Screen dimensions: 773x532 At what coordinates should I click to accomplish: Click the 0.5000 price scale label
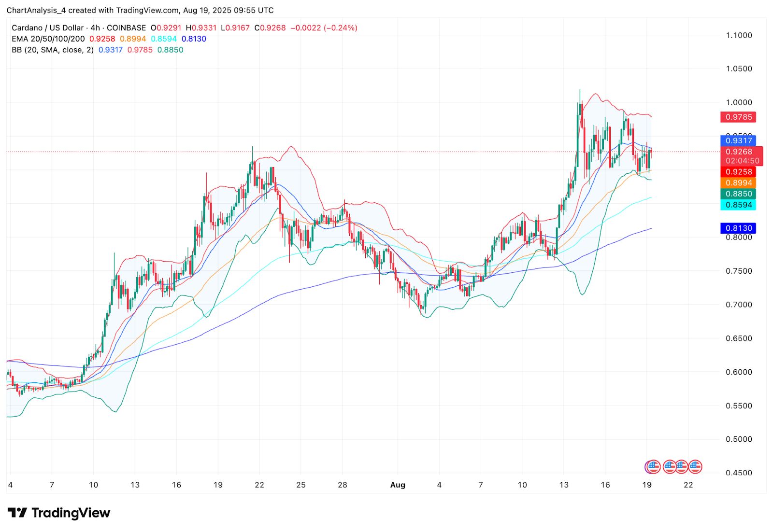click(x=739, y=439)
